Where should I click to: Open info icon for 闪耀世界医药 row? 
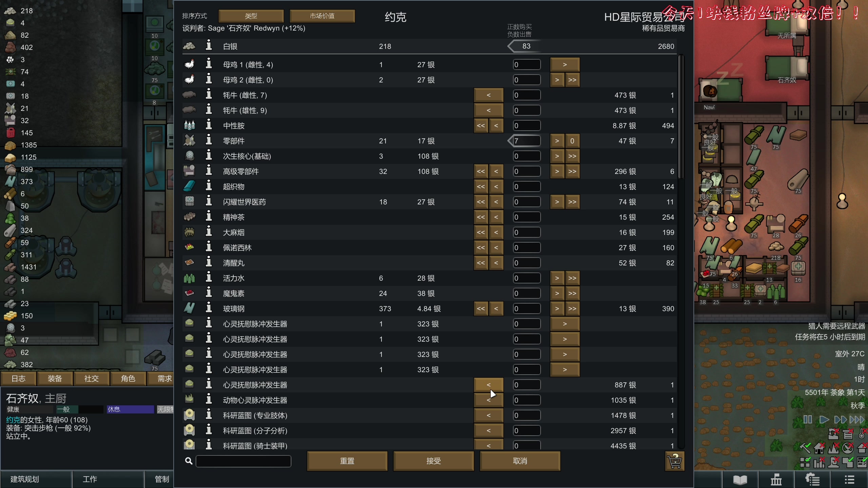pos(209,201)
